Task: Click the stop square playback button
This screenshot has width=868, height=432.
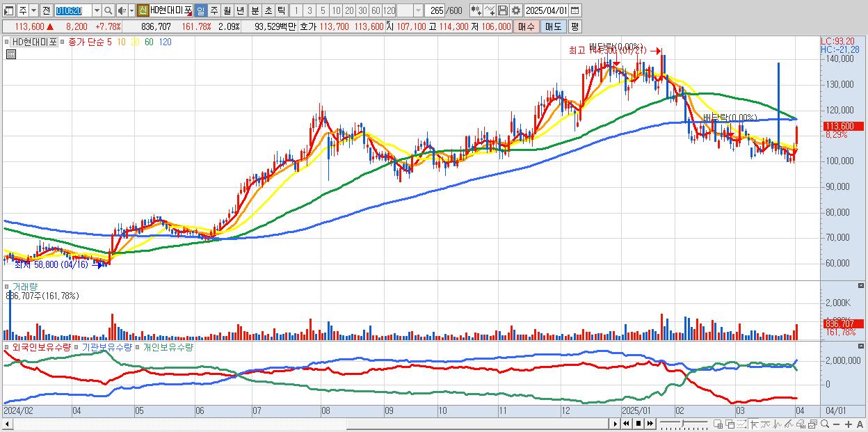Action: (637, 424)
